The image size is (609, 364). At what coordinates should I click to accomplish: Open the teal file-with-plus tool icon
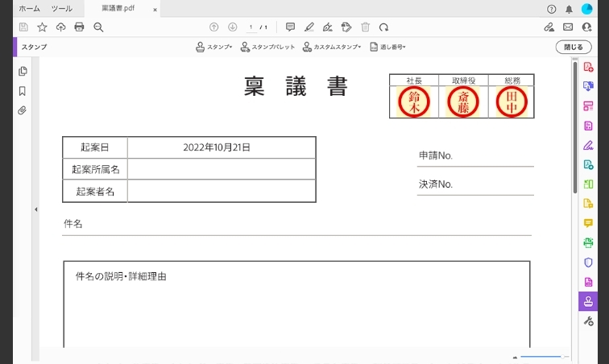click(x=588, y=165)
